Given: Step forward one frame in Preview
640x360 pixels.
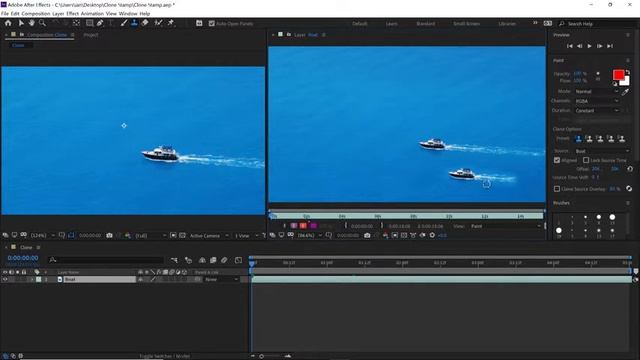Looking at the screenshot, I should coord(600,46).
